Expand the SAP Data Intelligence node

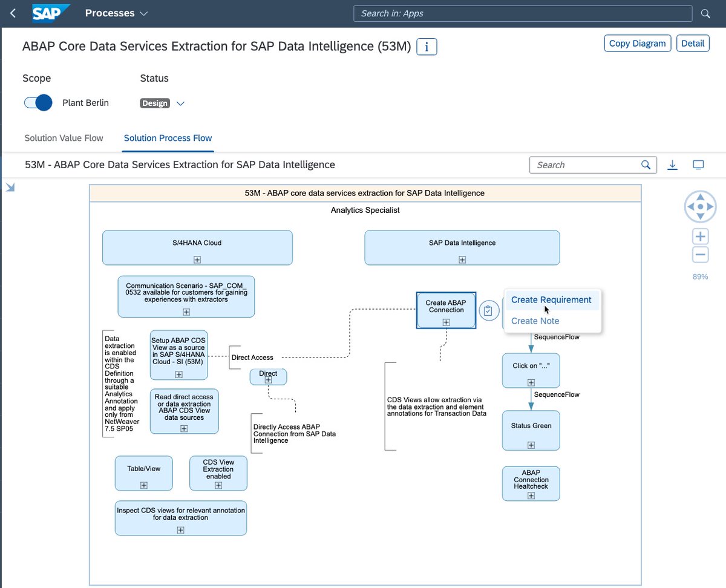pos(462,260)
